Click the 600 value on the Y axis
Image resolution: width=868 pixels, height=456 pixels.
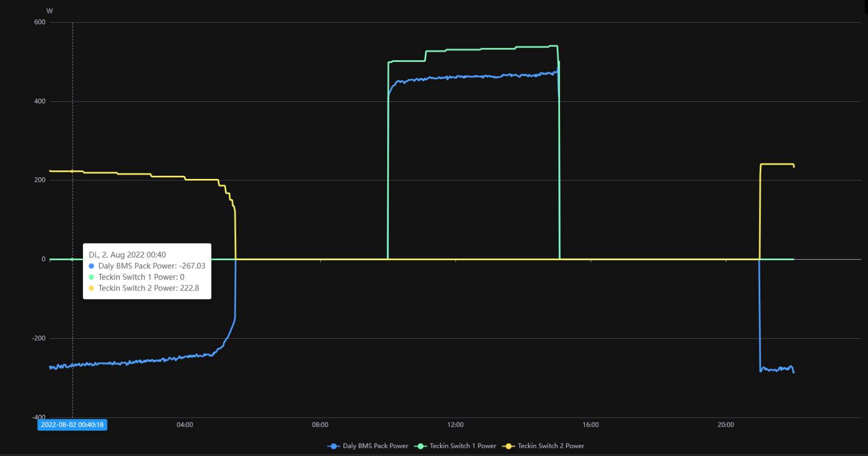click(40, 22)
